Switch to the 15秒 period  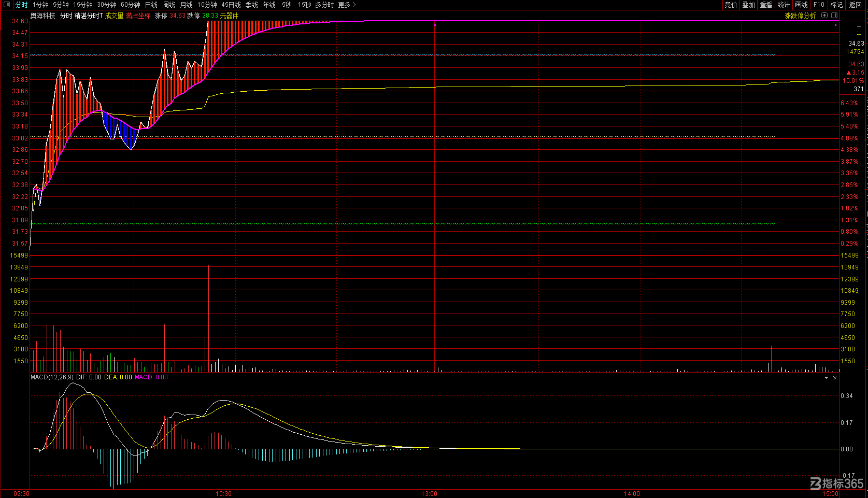click(x=304, y=5)
